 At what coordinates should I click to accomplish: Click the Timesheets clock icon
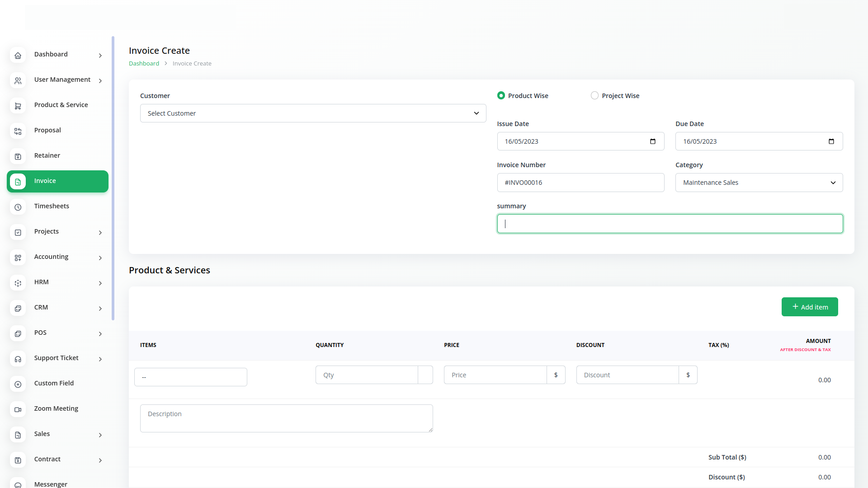click(x=18, y=207)
